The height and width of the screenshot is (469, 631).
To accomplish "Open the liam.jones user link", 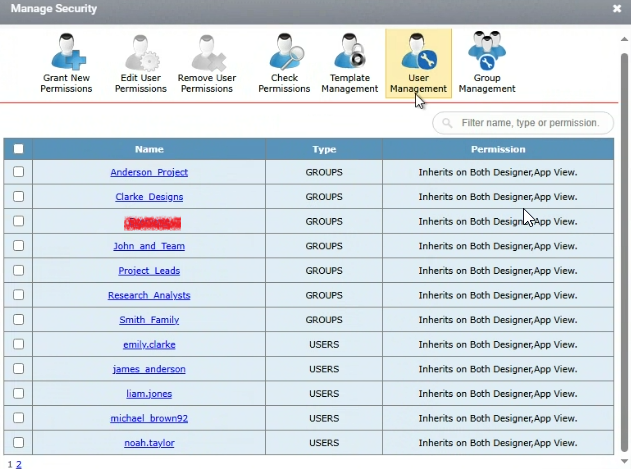I will tap(149, 394).
